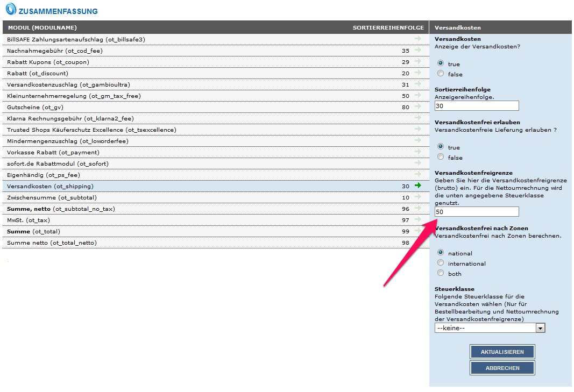Click the Abbrechen button

pyautogui.click(x=502, y=368)
